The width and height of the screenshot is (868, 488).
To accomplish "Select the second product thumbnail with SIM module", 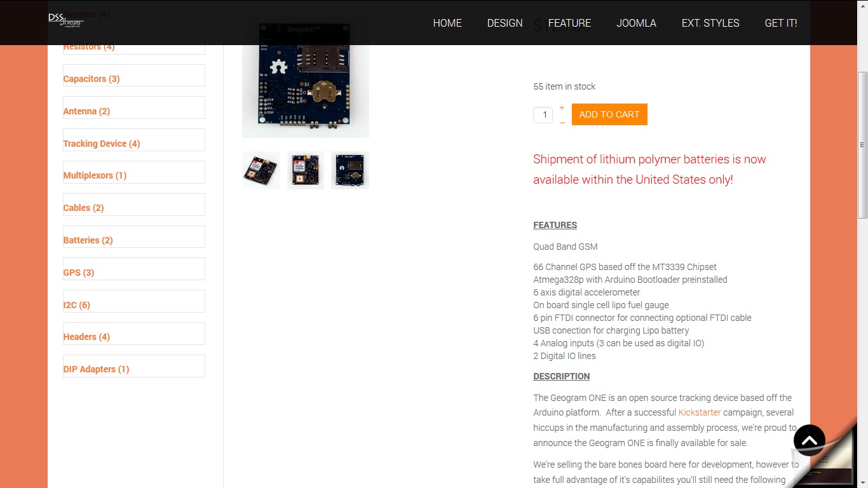I will pos(306,170).
